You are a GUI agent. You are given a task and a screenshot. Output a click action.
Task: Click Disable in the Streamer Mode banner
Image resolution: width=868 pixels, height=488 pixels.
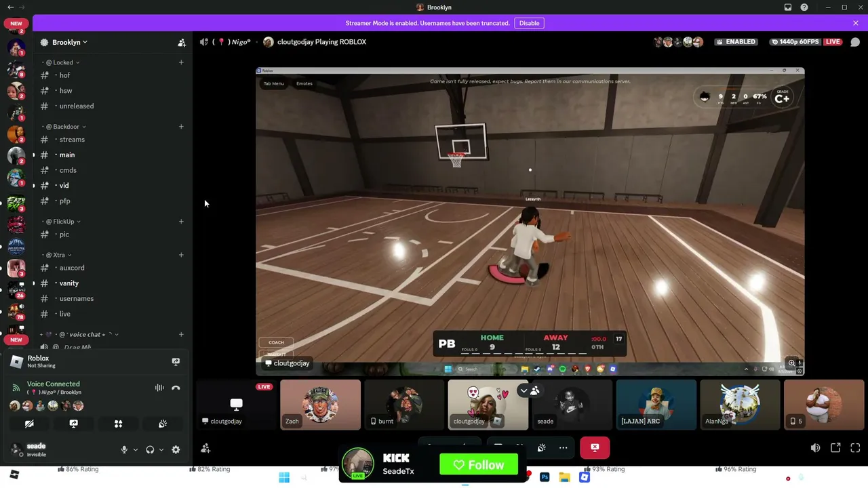(x=529, y=23)
